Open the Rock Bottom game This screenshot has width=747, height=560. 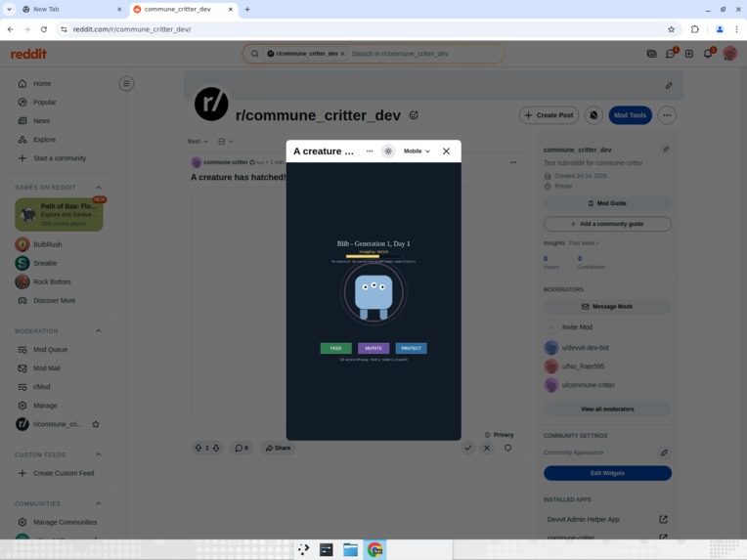(52, 281)
